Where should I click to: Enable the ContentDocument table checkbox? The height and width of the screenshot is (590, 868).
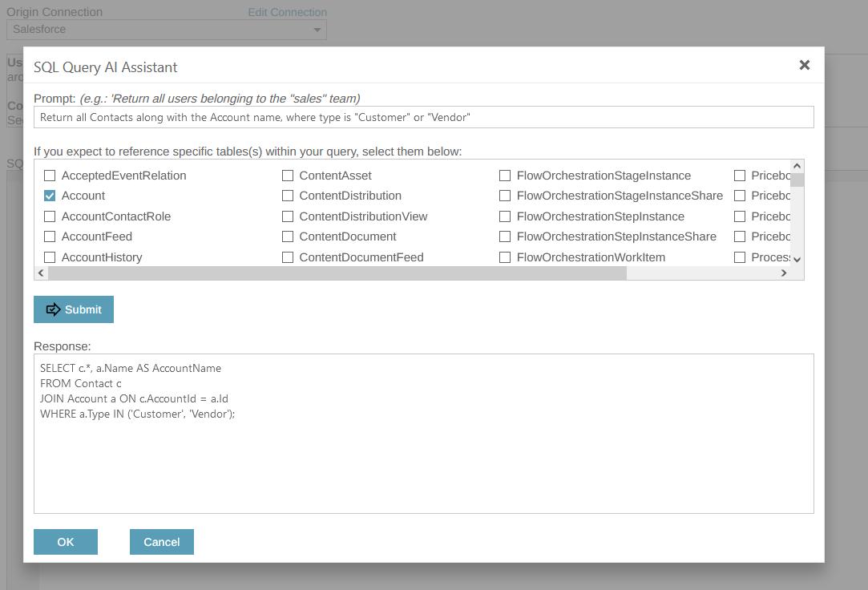[288, 236]
